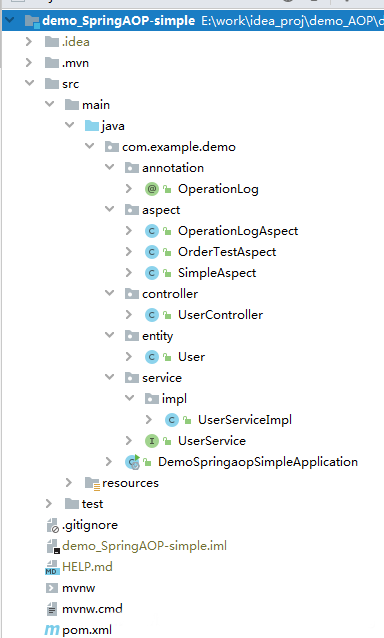The image size is (384, 638).
Task: Expand the OrderTestAspect class node
Action: coord(129,251)
